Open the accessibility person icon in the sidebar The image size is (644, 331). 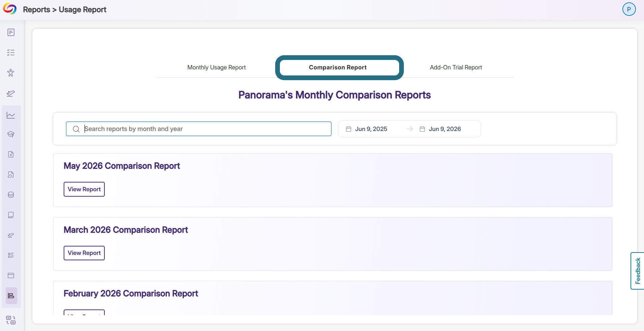click(x=11, y=73)
